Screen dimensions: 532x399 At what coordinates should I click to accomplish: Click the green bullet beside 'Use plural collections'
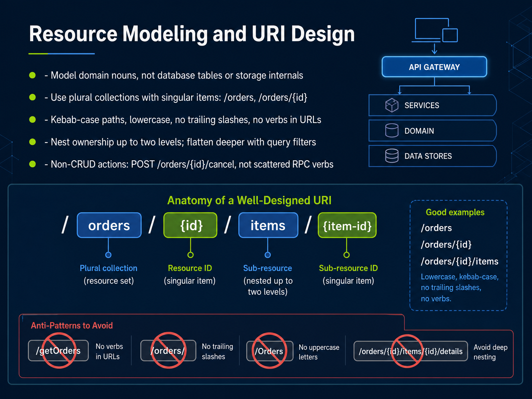pyautogui.click(x=33, y=97)
